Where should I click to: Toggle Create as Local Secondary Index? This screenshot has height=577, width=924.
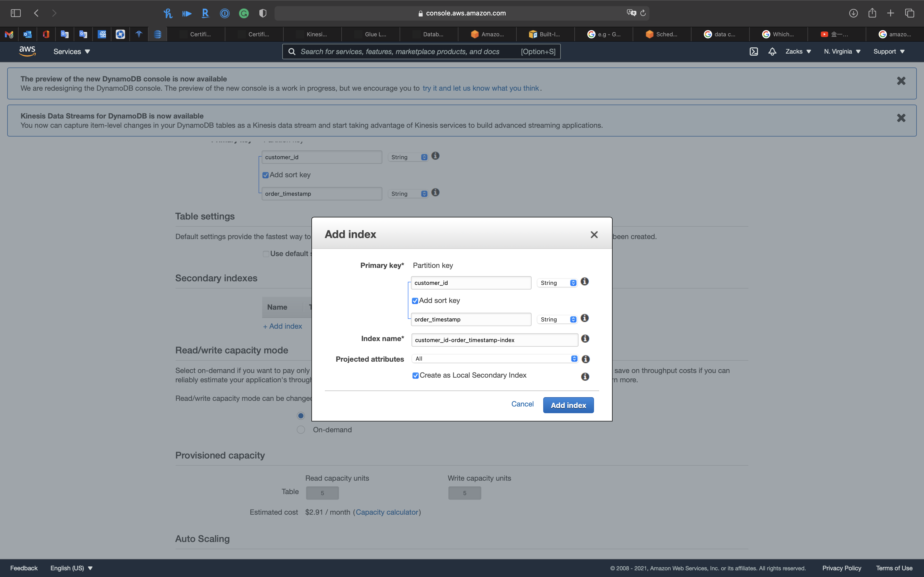tap(415, 376)
